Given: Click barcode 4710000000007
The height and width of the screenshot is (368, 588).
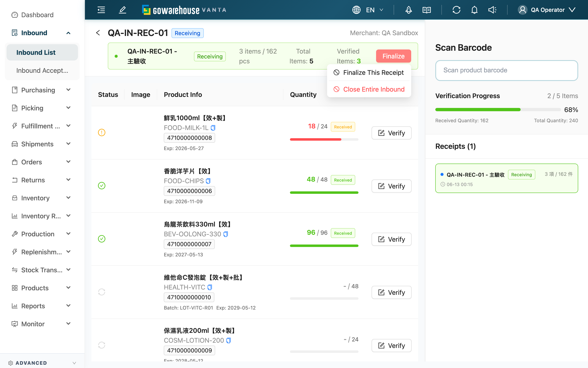Looking at the screenshot, I should (x=189, y=244).
